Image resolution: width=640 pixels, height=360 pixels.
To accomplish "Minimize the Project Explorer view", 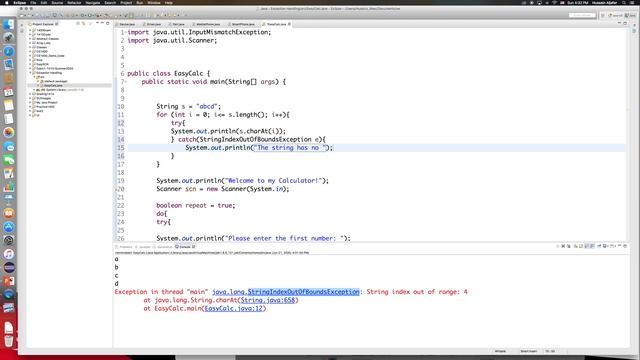I will point(102,23).
